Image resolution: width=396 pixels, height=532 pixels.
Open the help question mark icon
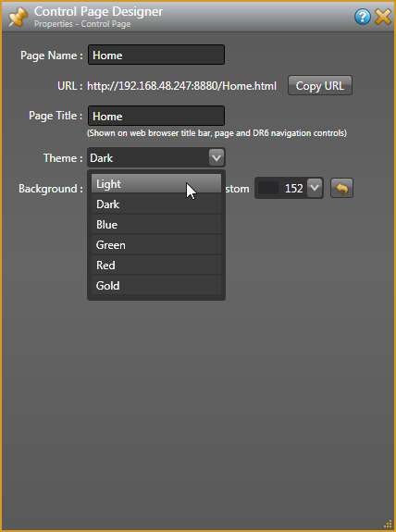pos(363,17)
